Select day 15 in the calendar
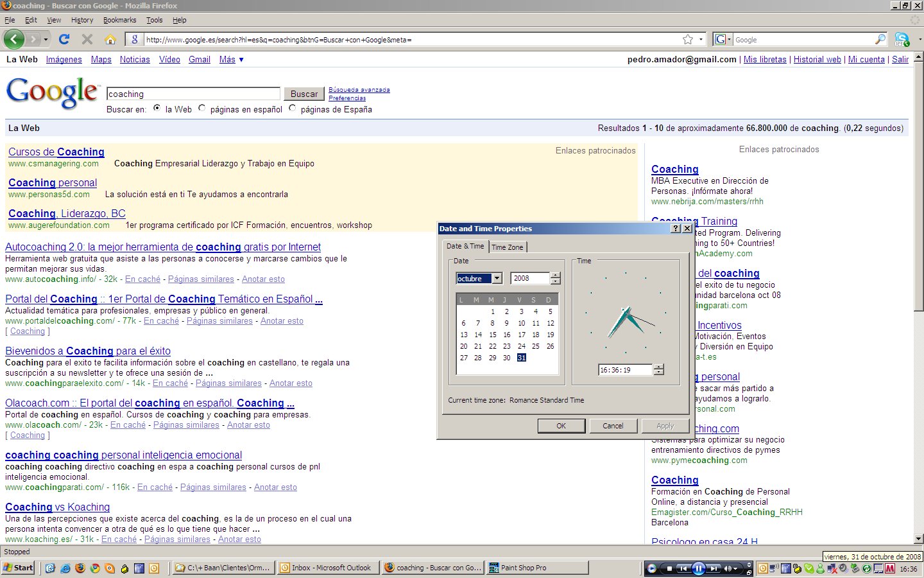 (x=493, y=335)
